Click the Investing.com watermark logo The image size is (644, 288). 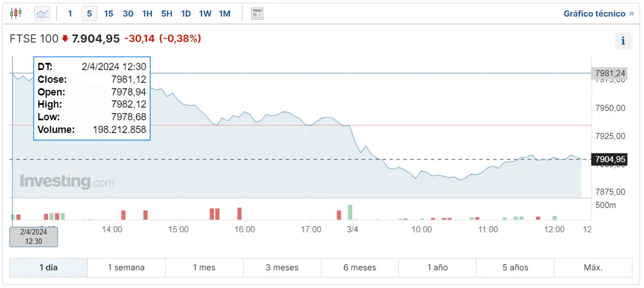coord(67,182)
